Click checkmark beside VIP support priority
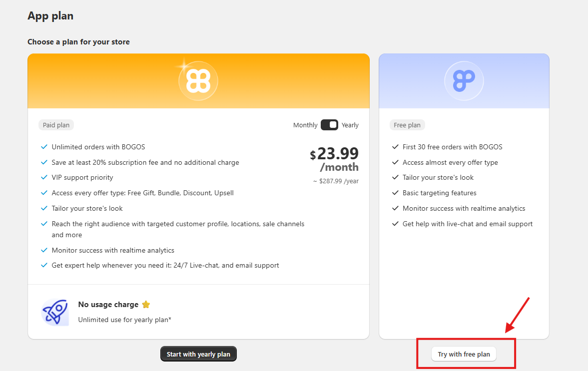The height and width of the screenshot is (371, 588). click(44, 177)
